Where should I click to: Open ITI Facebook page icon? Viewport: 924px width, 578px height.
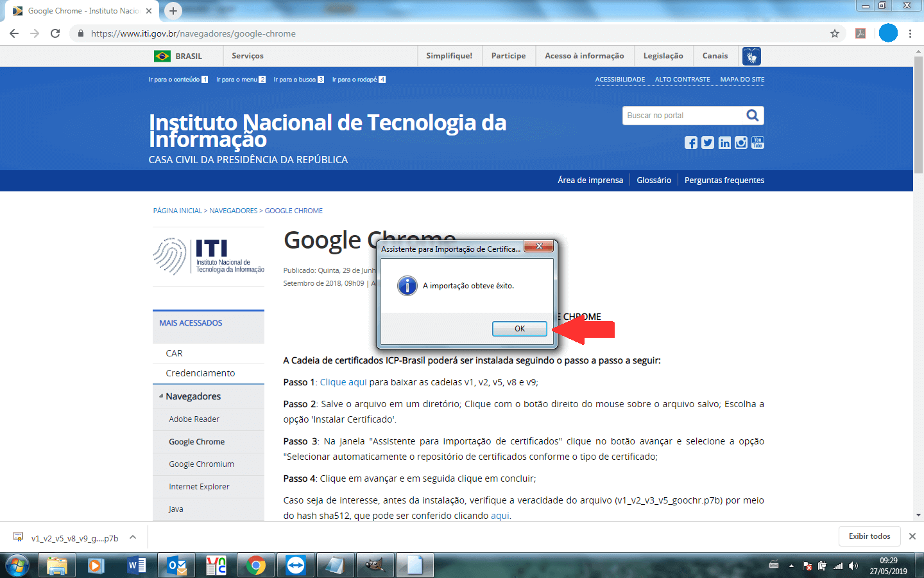point(690,143)
